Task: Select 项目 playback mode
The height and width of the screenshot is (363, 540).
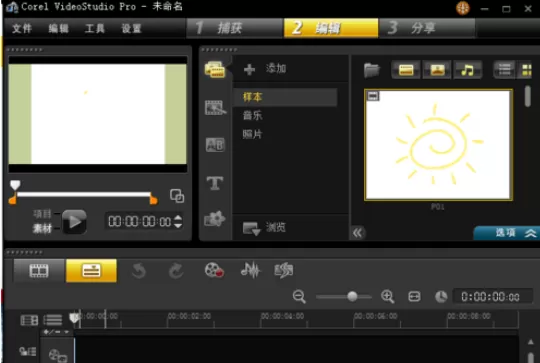Action: click(x=42, y=214)
